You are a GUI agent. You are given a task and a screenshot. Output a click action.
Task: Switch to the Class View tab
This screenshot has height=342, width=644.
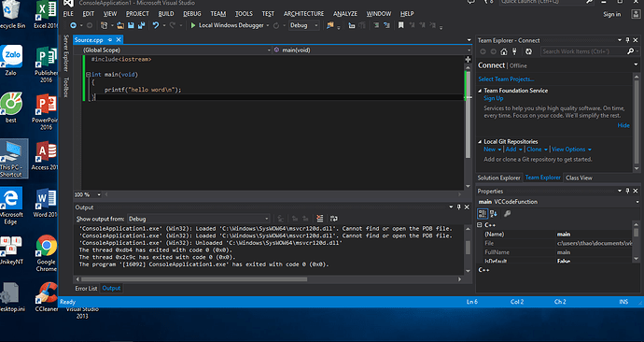click(x=579, y=178)
